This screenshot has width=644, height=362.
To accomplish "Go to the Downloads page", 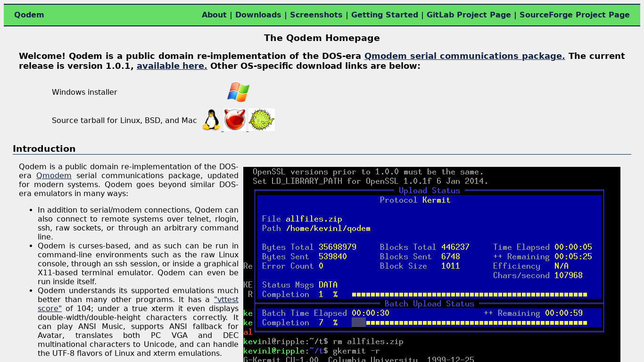I will click(x=258, y=15).
